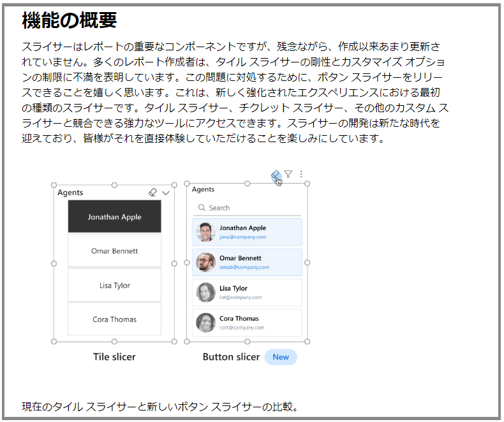This screenshot has width=504, height=422.
Task: Click the Button slicer caption label
Action: [x=231, y=357]
